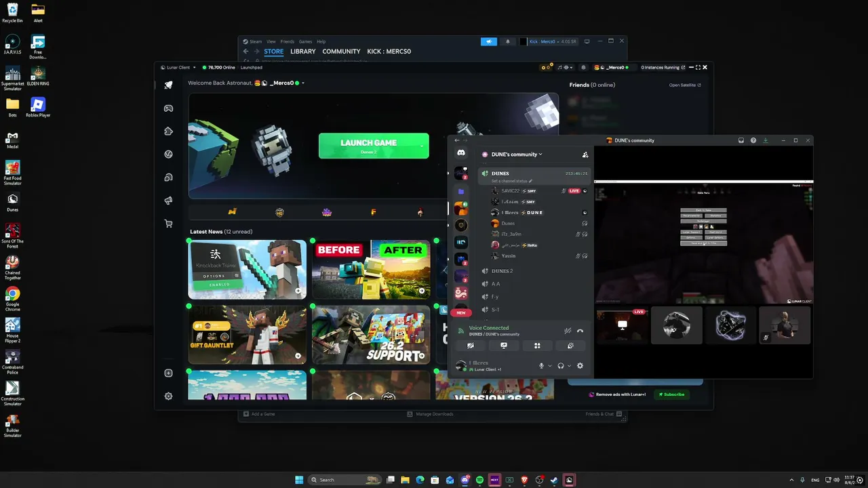
Task: Open File Explorer from the taskbar
Action: pyautogui.click(x=405, y=480)
